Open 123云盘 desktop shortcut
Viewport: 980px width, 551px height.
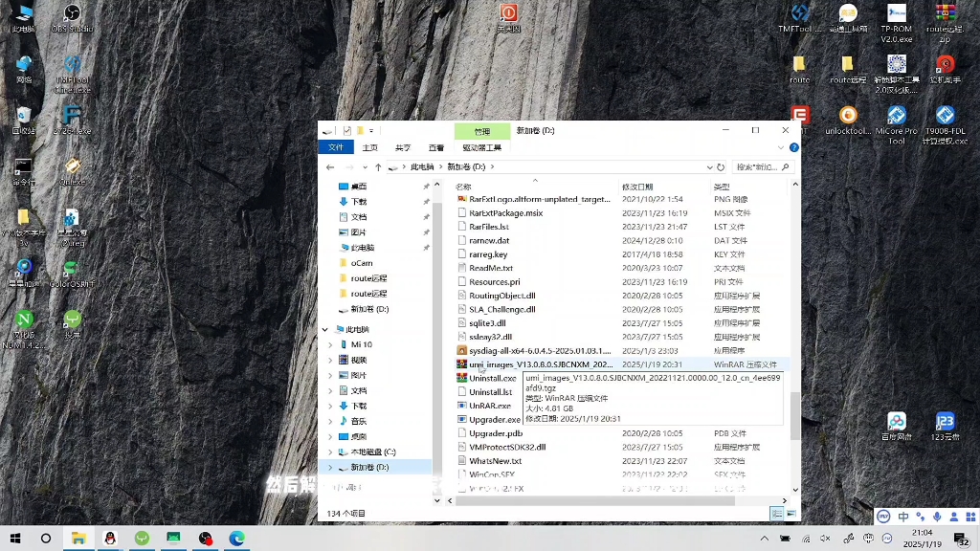(x=945, y=426)
